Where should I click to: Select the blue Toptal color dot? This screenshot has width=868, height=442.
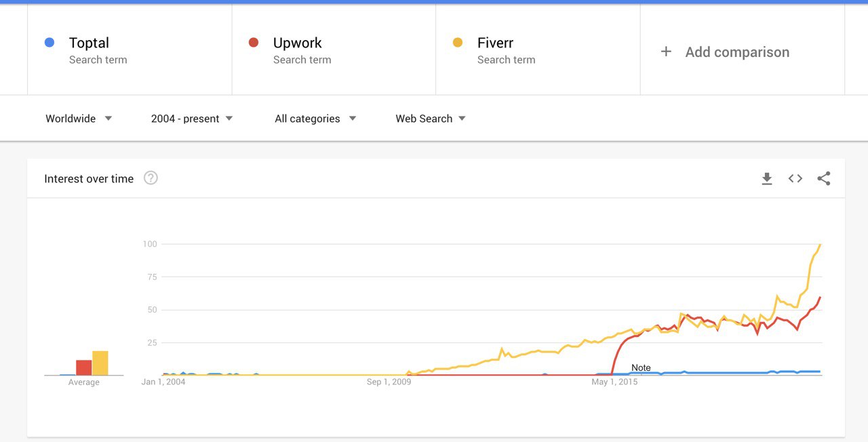point(49,43)
